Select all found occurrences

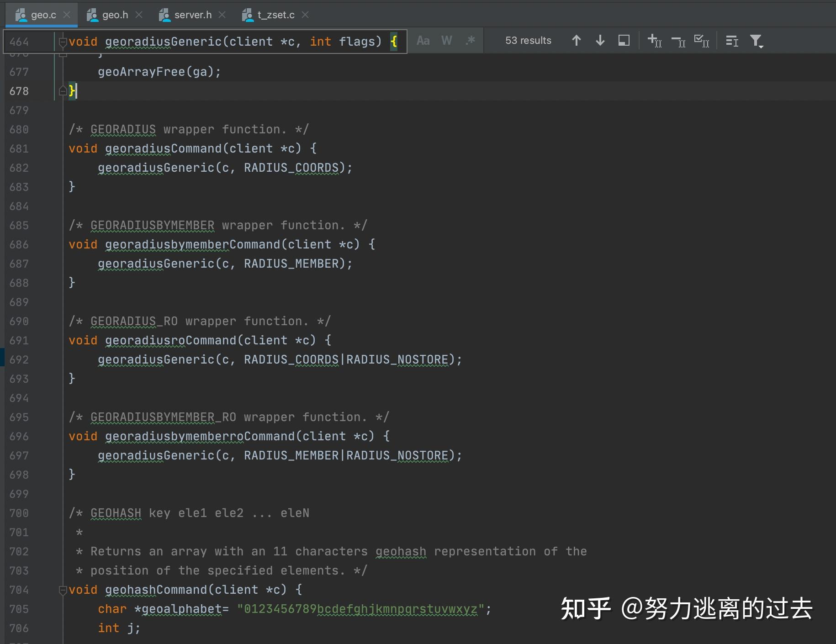coord(702,41)
